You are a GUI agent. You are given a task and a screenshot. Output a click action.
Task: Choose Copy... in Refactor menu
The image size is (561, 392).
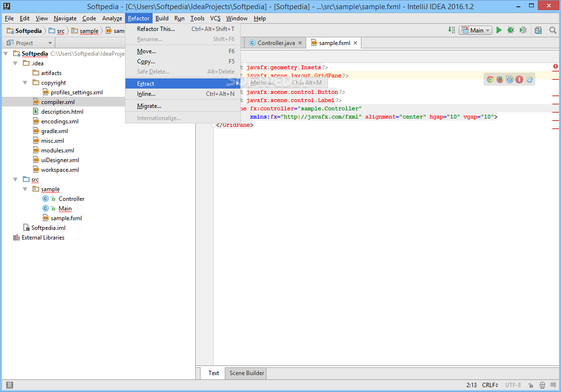(x=183, y=61)
